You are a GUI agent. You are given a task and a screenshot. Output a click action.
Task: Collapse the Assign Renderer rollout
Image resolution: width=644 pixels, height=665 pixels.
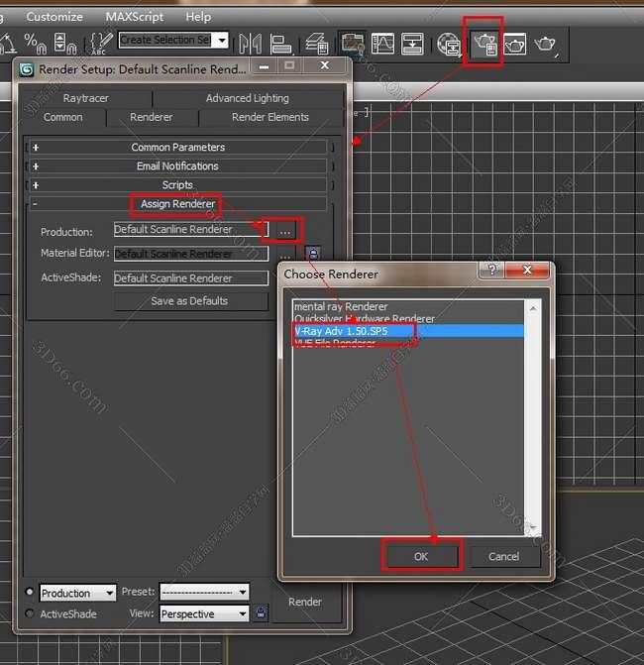(x=177, y=204)
